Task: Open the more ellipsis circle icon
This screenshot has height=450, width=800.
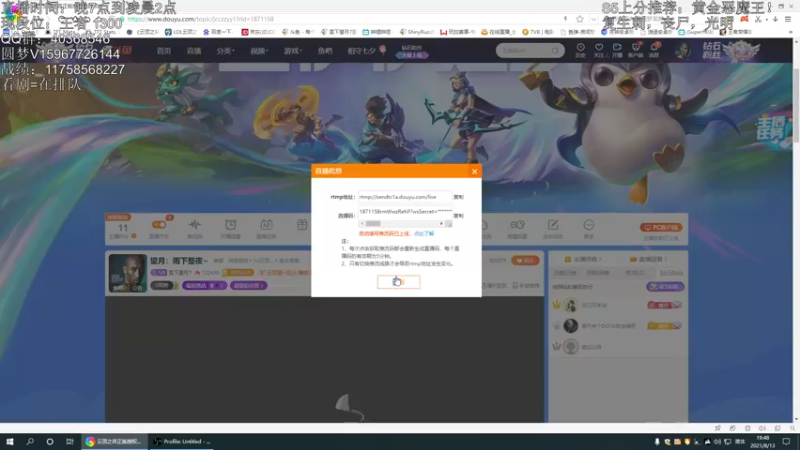Action: [x=589, y=225]
